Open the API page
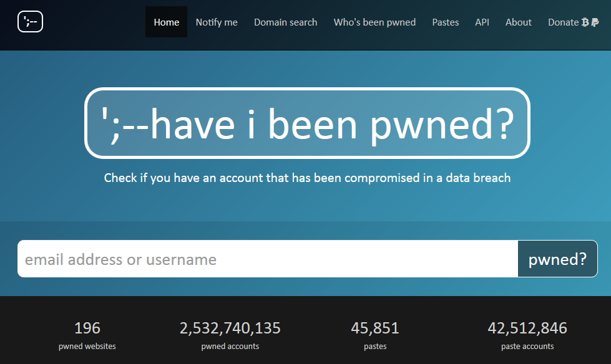This screenshot has height=364, width=611. (482, 22)
